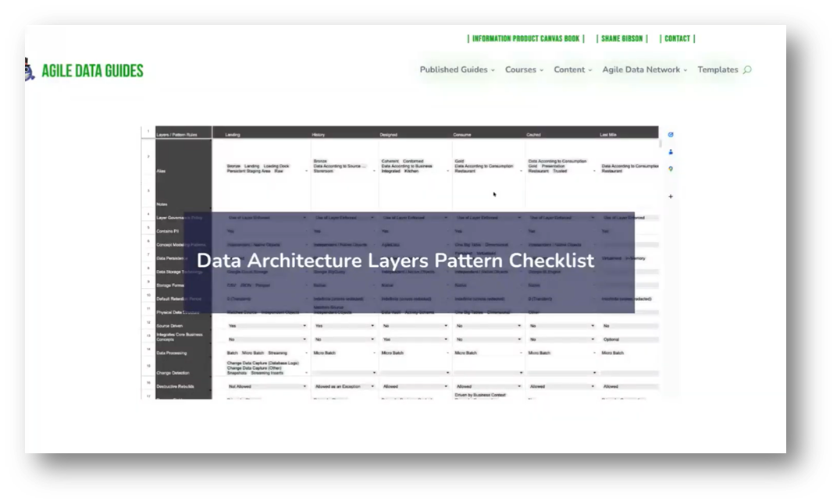The height and width of the screenshot is (504, 837).
Task: Expand the Agile Data Network menu
Action: tap(645, 70)
